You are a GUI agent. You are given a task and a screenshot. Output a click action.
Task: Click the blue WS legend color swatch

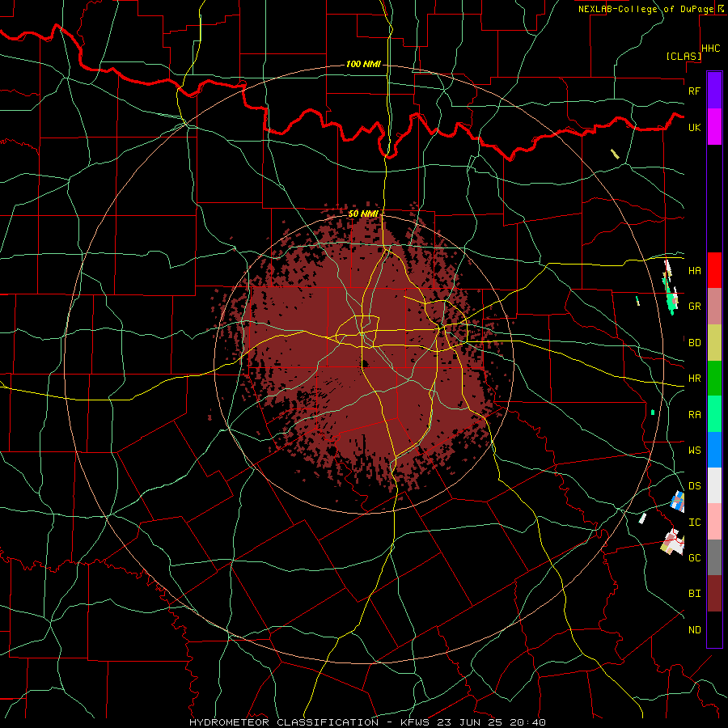[714, 450]
